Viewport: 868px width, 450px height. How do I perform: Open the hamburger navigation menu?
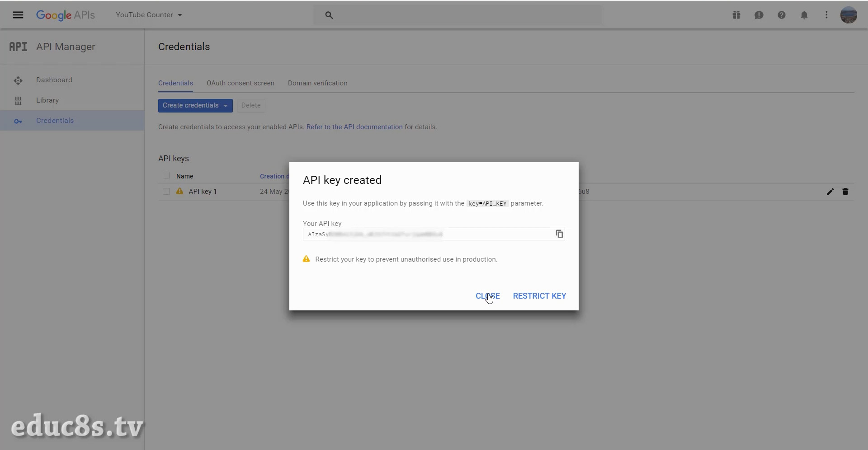tap(18, 15)
